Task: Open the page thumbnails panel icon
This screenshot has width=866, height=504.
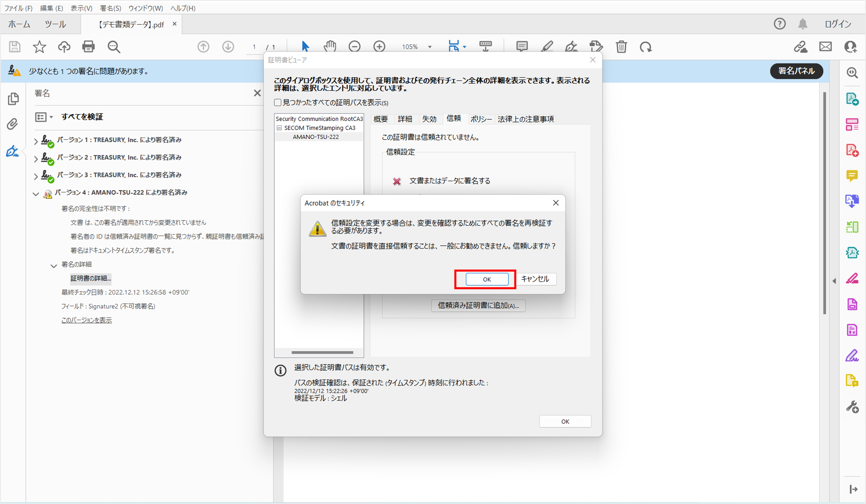Action: (13, 99)
